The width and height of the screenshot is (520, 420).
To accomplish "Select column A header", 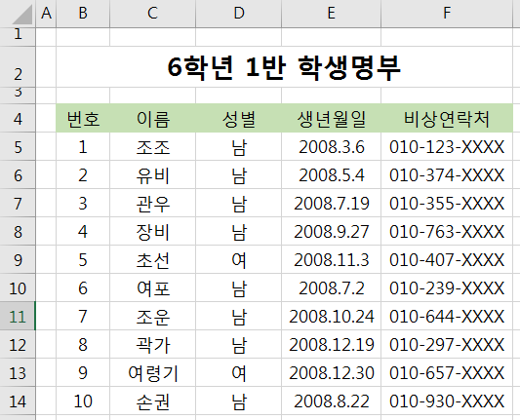I will 46,14.
